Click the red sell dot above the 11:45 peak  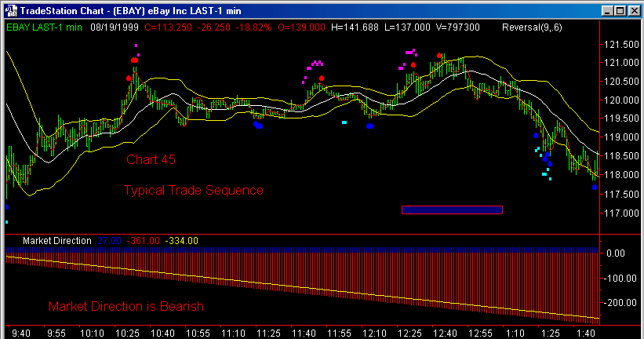pyautogui.click(x=322, y=78)
